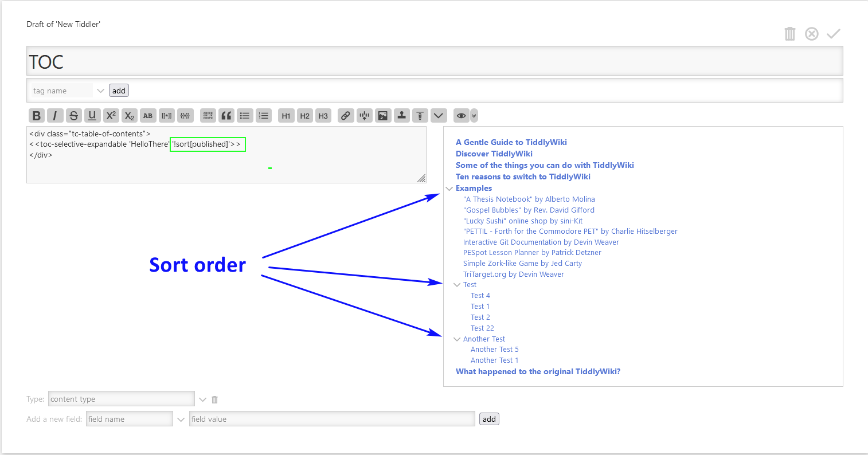The width and height of the screenshot is (868, 455).
Task: Apply italic formatting
Action: click(55, 116)
